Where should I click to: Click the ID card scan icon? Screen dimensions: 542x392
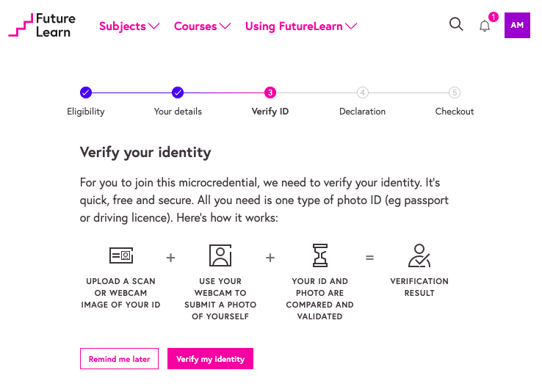coord(120,255)
